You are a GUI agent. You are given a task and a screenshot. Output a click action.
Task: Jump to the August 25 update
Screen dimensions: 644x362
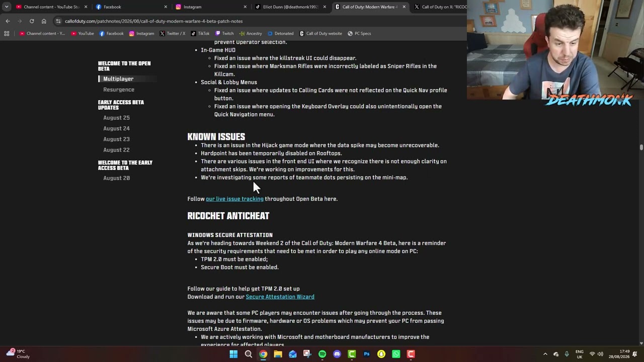click(116, 118)
